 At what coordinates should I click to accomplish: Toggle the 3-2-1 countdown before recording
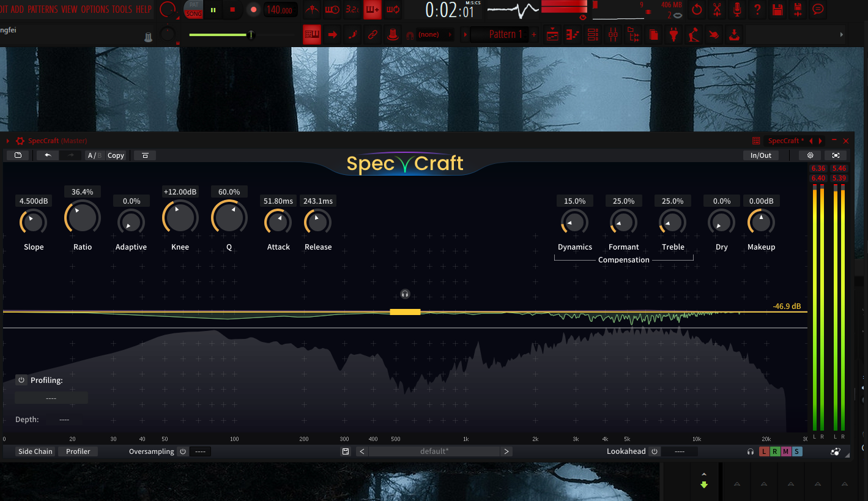352,10
